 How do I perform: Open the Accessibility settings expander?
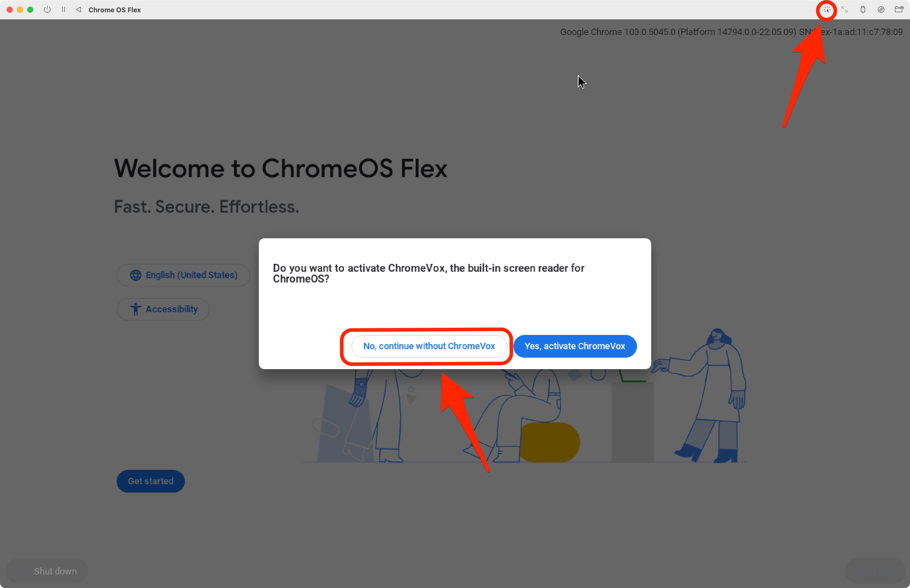coord(164,308)
